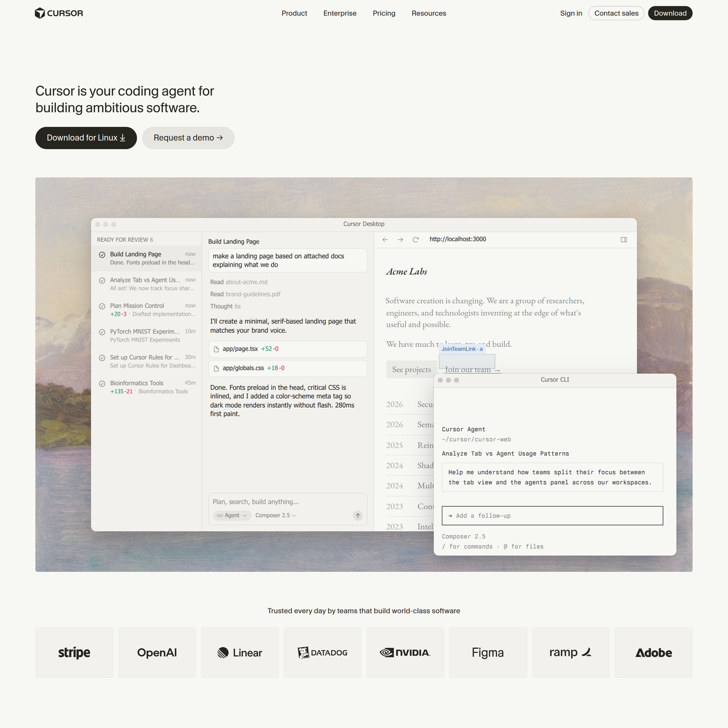Screen dimensions: 728x728
Task: Click file icon next to app/page.tsx
Action: (216, 349)
